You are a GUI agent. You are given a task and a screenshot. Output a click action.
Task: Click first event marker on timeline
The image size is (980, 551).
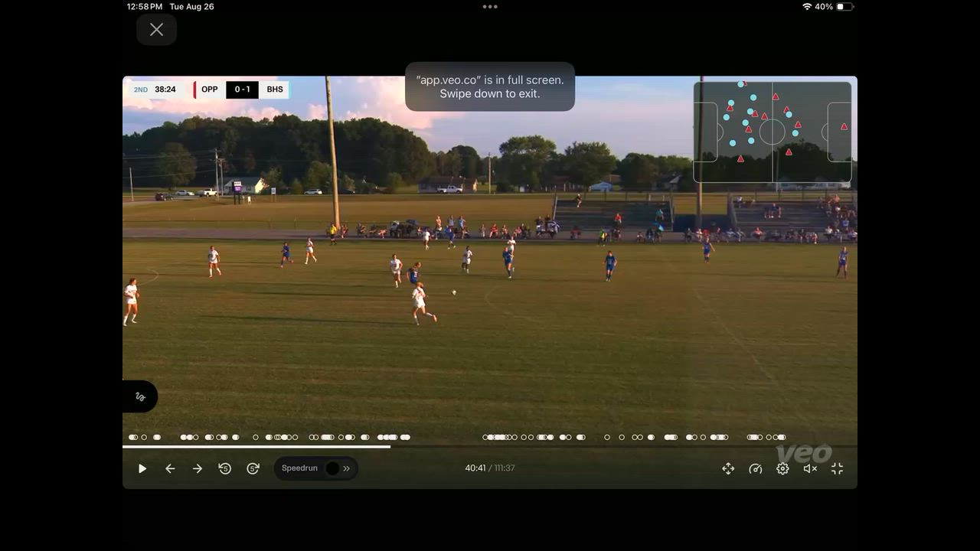point(132,437)
